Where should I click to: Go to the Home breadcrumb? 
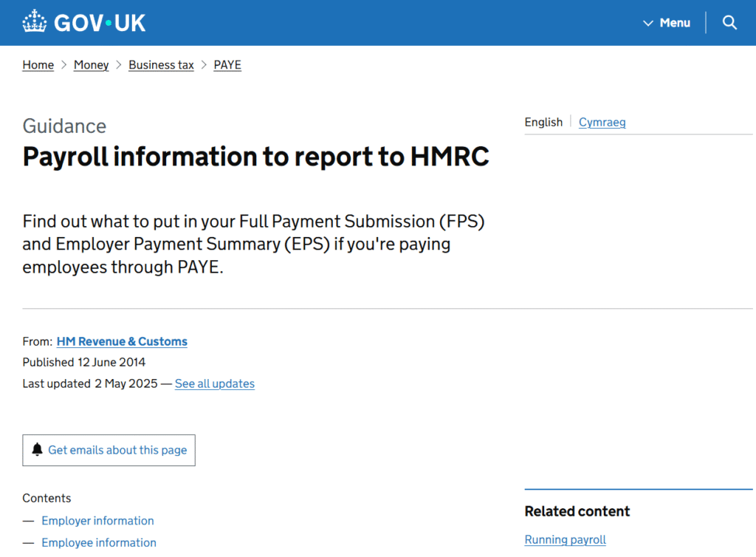(38, 65)
